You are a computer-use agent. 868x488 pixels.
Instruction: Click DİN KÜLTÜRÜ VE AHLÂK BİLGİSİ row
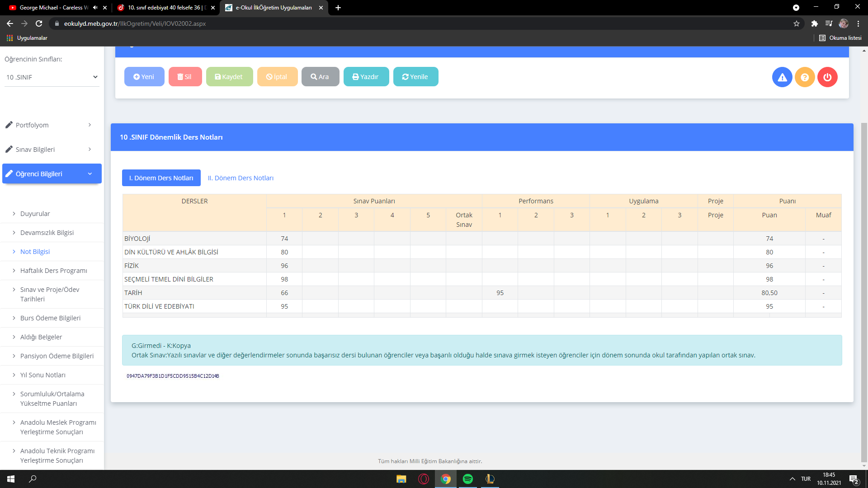482,252
